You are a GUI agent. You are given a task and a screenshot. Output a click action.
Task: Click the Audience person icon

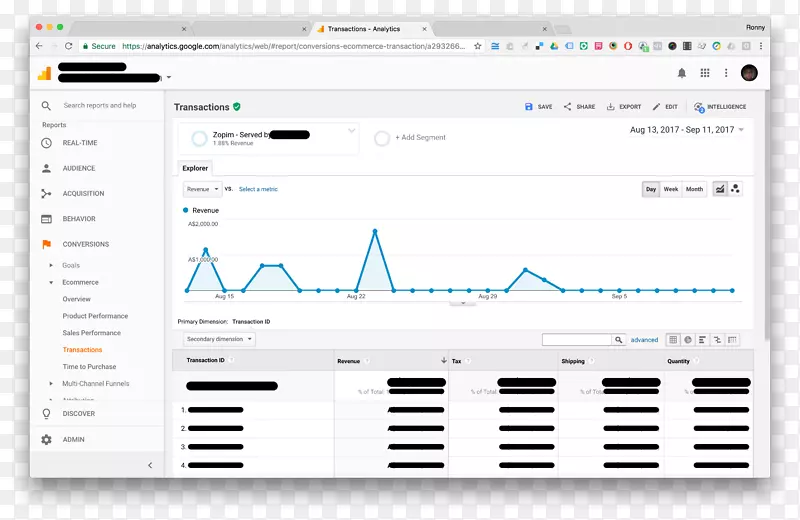coord(46,168)
